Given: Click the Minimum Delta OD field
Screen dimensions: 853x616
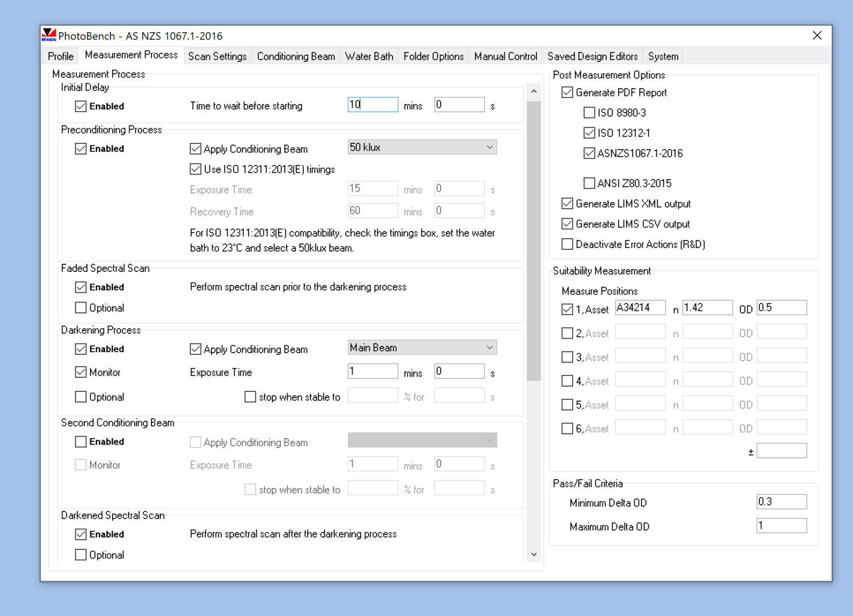Looking at the screenshot, I should click(781, 502).
